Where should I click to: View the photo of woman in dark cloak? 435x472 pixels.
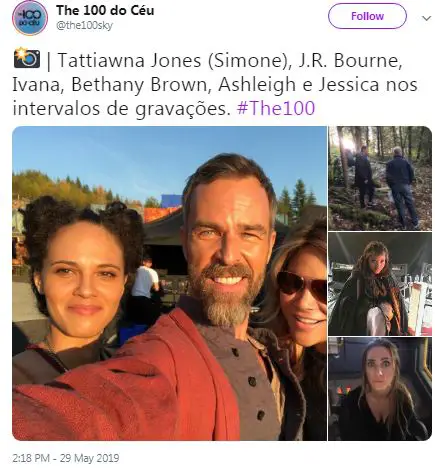coord(380,284)
